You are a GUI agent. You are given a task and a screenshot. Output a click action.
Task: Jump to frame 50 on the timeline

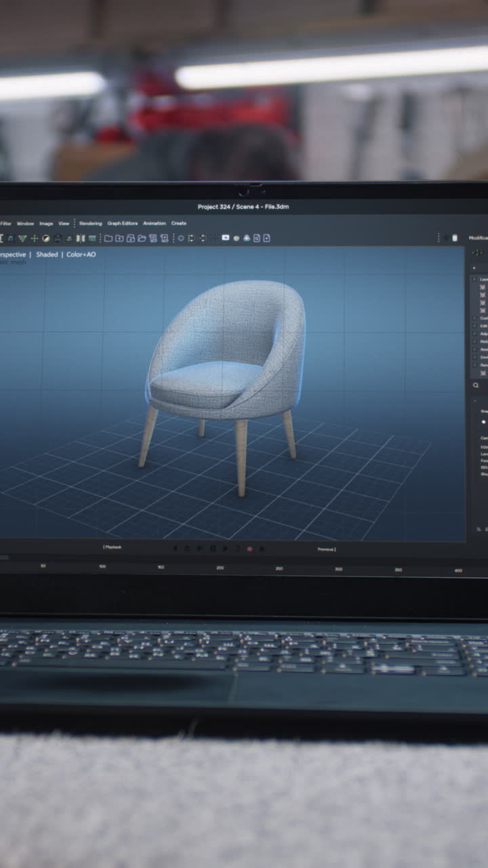[x=43, y=566]
